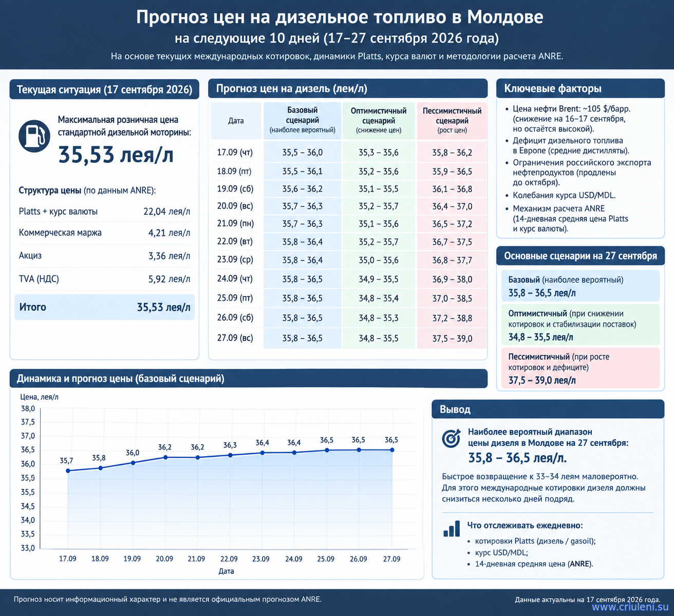Image resolution: width=674 pixels, height=616 pixels.
Task: Select the 22.09 (вт) table row date
Action: tap(235, 241)
